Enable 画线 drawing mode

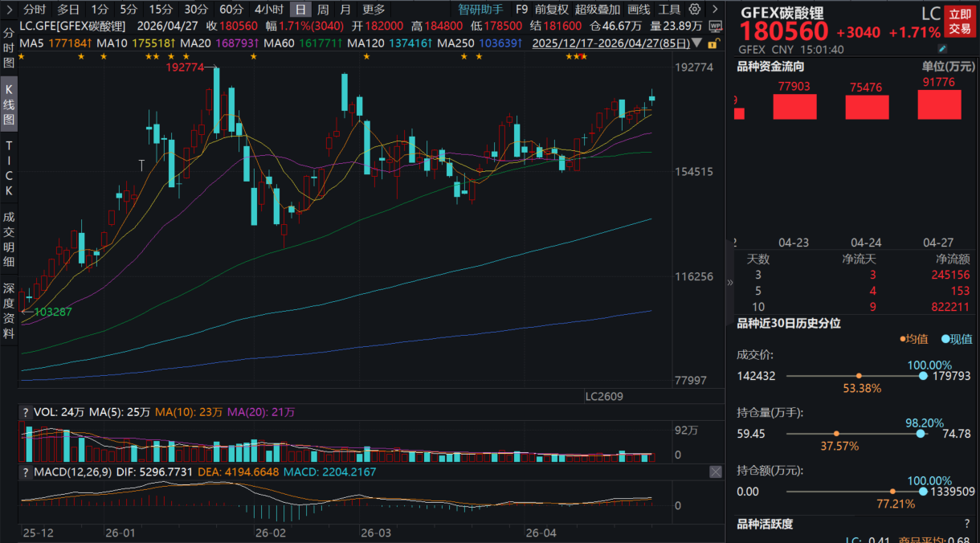tap(639, 10)
